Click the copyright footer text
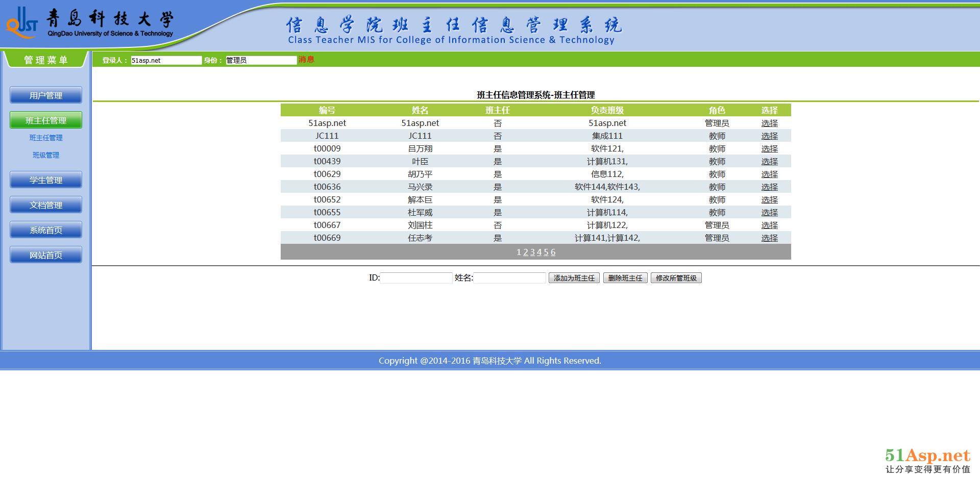Screen dimensions: 980x482 tap(490, 361)
